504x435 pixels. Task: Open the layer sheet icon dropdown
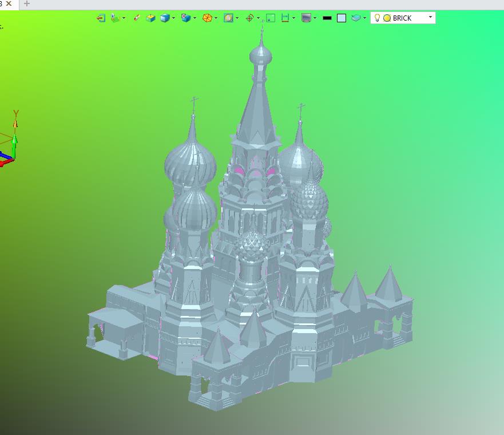tap(364, 18)
